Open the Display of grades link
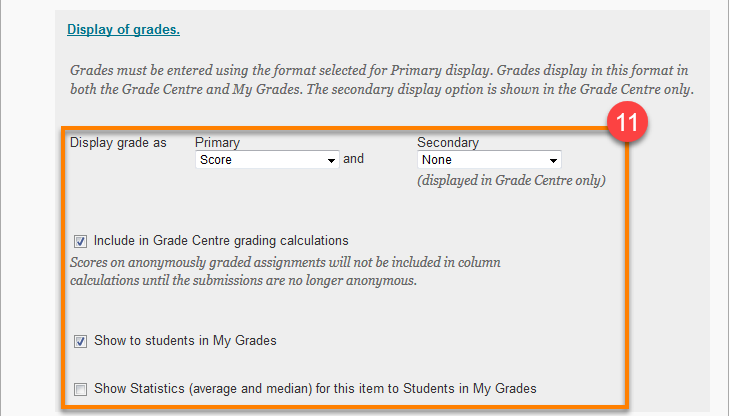This screenshot has width=729, height=416. point(123,29)
